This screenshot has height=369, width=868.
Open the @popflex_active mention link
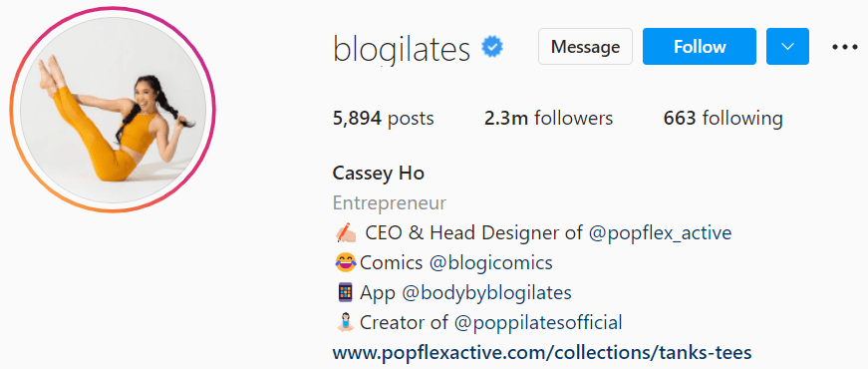[x=660, y=233]
